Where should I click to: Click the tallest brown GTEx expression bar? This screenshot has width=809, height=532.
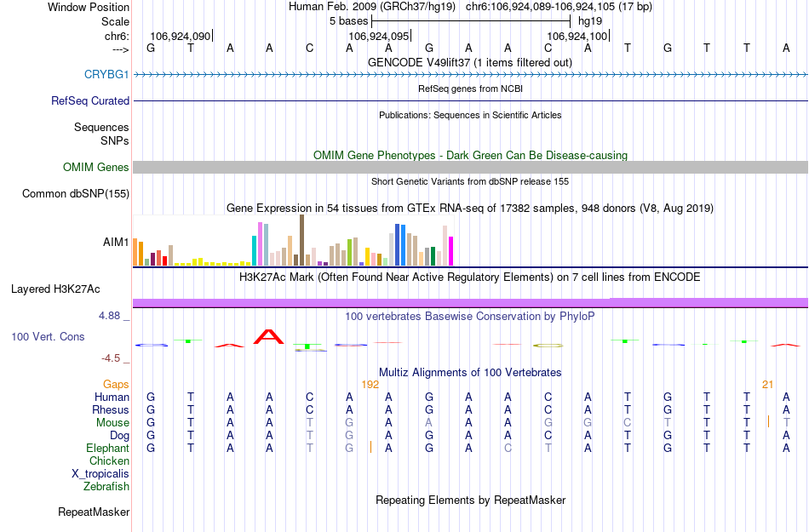[301, 240]
